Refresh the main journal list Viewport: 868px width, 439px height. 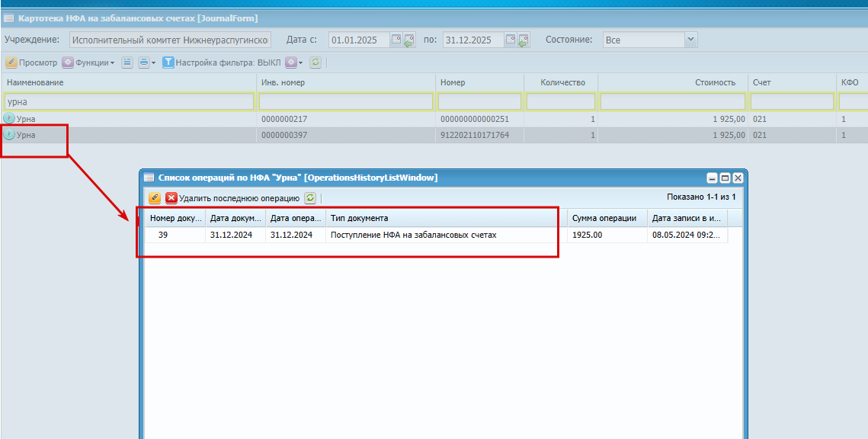[x=315, y=62]
